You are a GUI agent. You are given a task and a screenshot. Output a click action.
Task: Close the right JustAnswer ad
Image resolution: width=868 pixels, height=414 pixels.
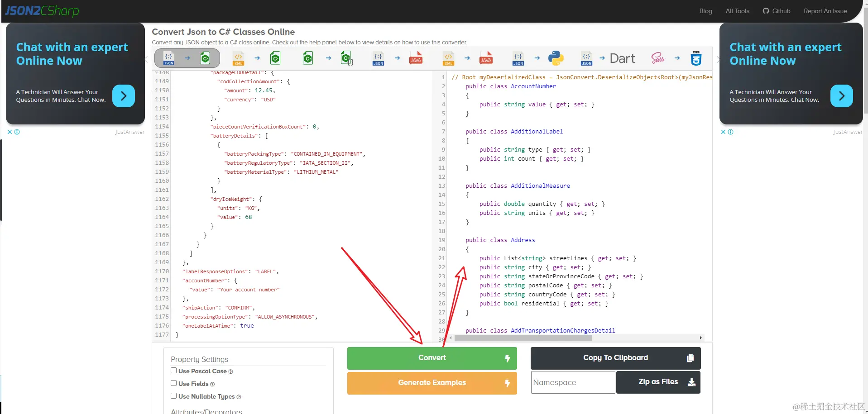point(723,132)
